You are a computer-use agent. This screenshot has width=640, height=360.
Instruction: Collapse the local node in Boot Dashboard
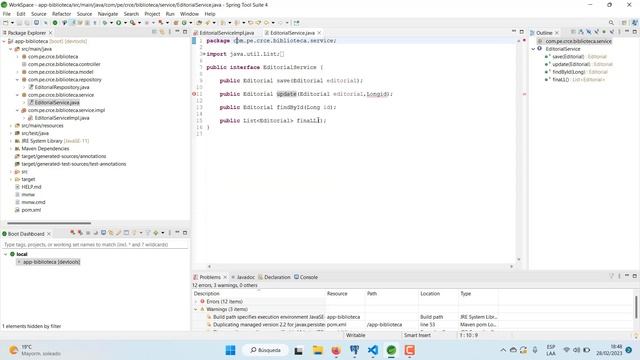(5, 254)
